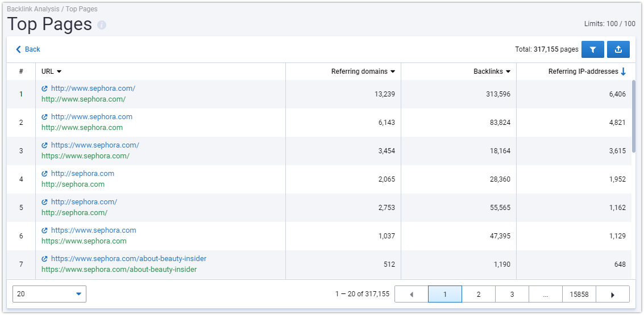The width and height of the screenshot is (644, 315).
Task: Open blue link http://www.sephora.com/ in row 1
Action: coord(93,88)
